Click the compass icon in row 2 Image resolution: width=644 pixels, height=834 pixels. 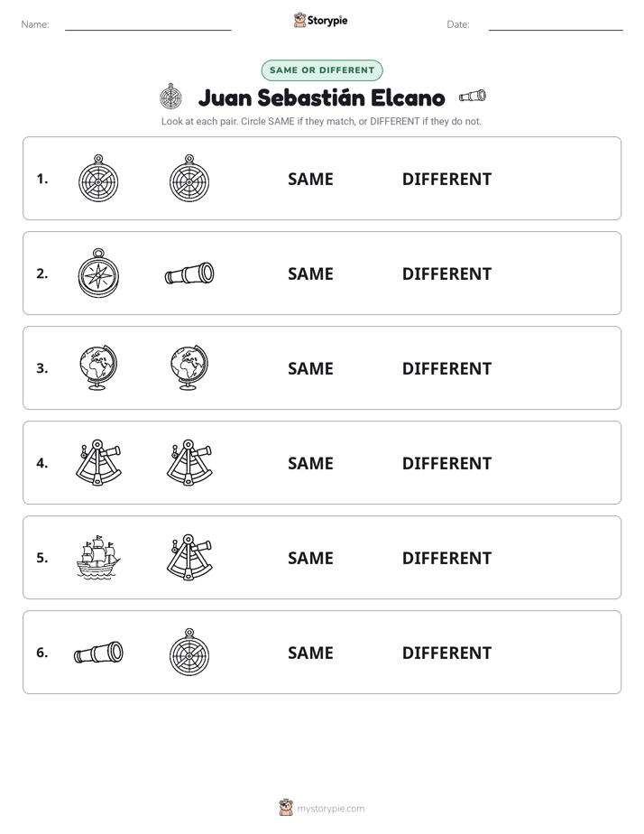click(x=98, y=273)
